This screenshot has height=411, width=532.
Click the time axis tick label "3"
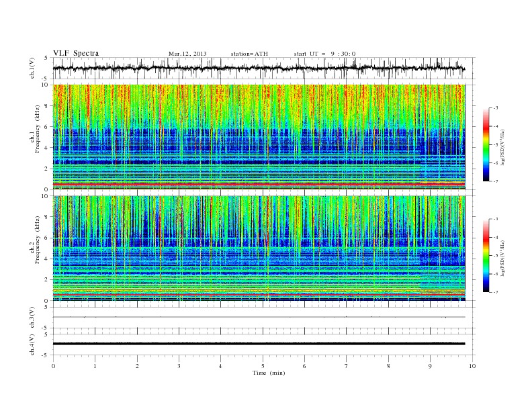179,366
